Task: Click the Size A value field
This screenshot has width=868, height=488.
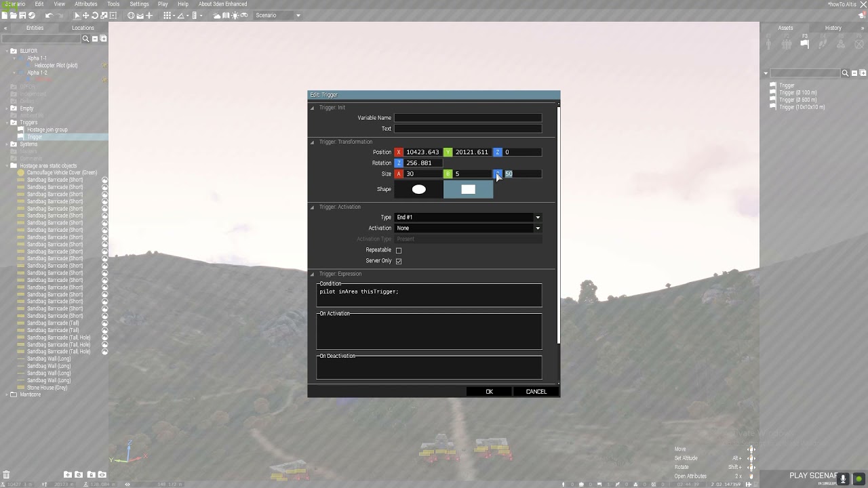Action: click(x=423, y=174)
